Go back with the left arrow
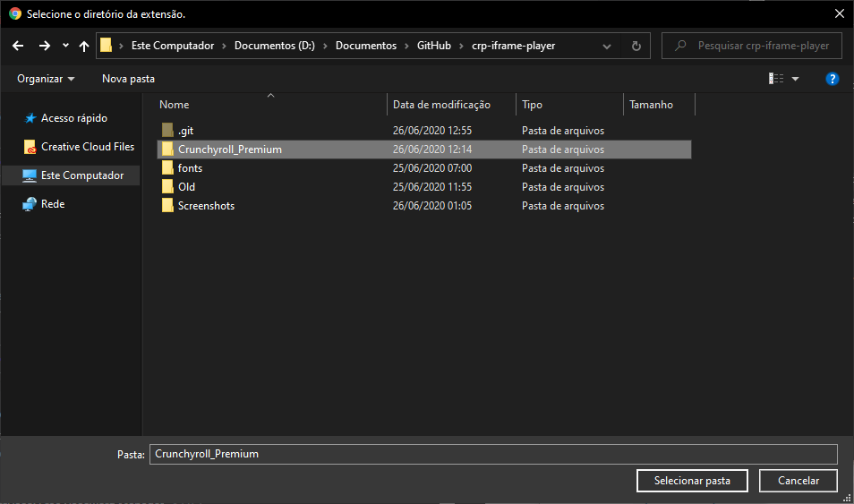This screenshot has width=854, height=504. click(x=18, y=46)
